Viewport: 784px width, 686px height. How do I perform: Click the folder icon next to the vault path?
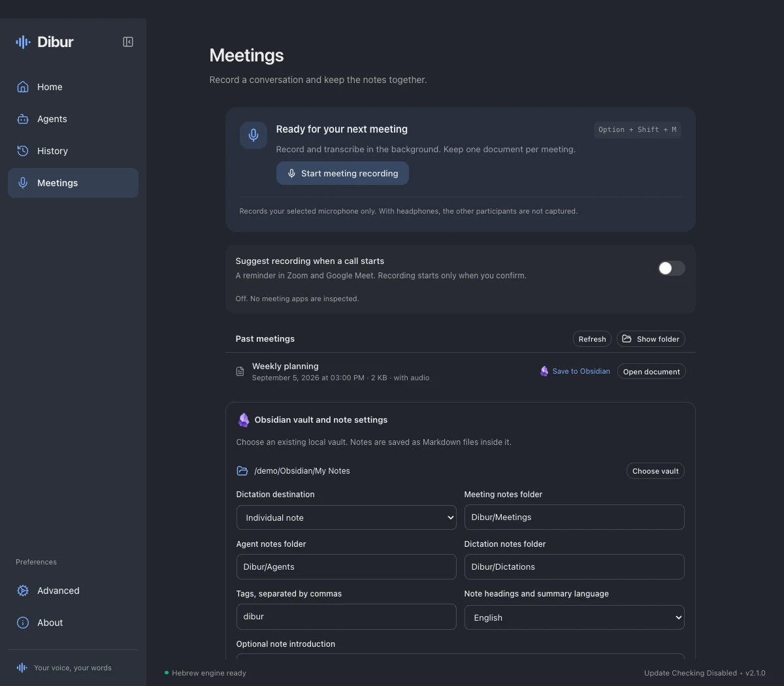[242, 470]
